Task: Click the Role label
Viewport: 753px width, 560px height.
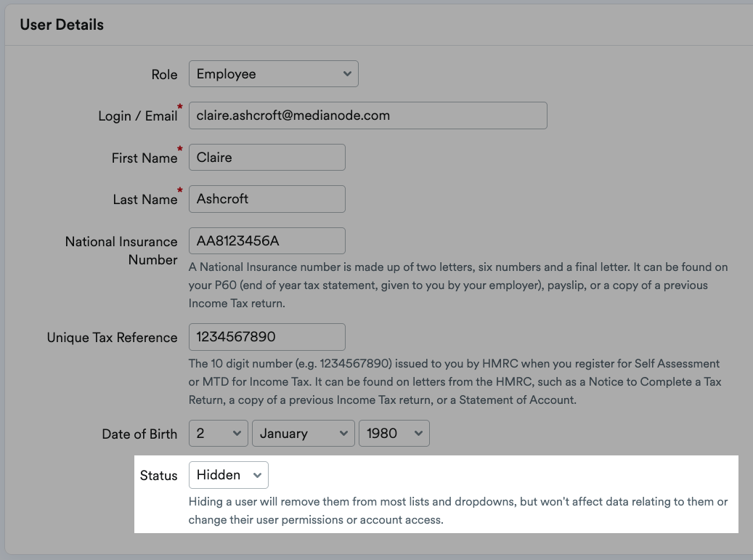Action: tap(164, 74)
